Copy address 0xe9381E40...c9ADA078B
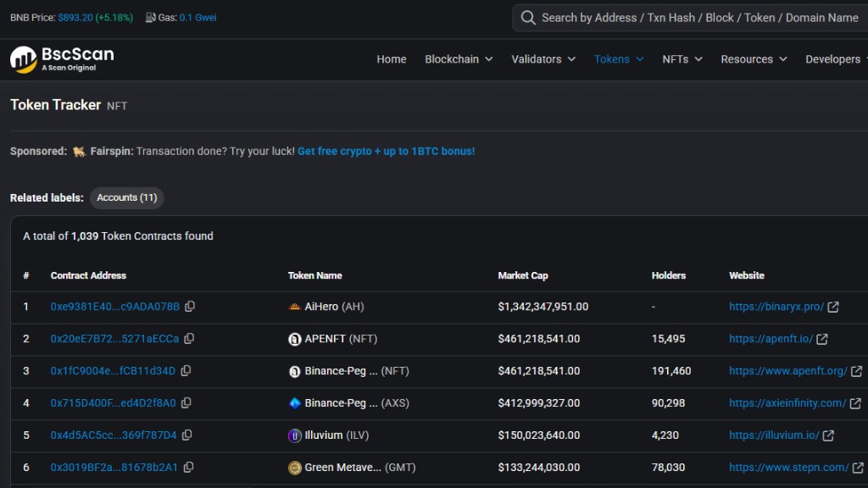 pos(190,307)
